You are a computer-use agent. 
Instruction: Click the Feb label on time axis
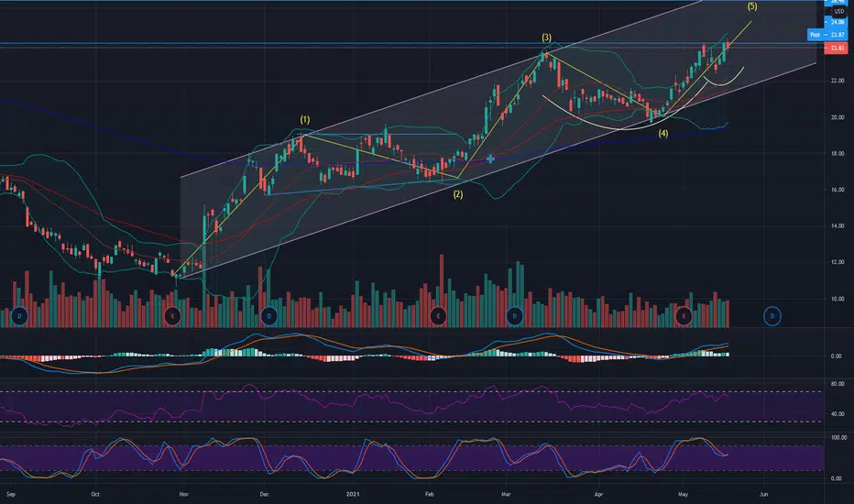(429, 495)
